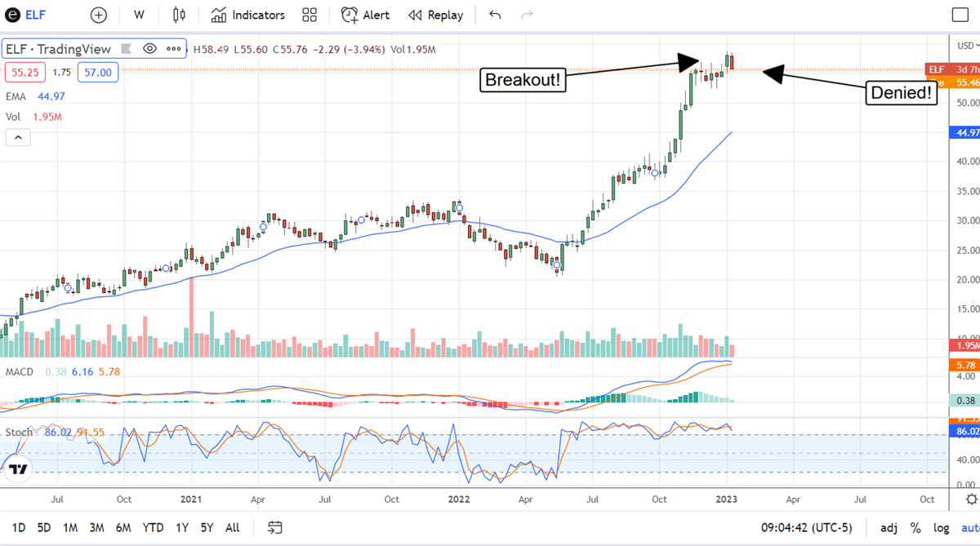
Task: Toggle percent scale mode
Action: click(915, 527)
